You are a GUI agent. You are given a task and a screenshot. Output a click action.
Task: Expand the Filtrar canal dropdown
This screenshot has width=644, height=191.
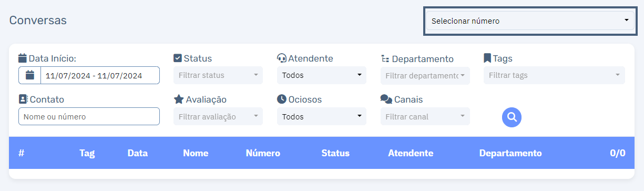coord(425,116)
